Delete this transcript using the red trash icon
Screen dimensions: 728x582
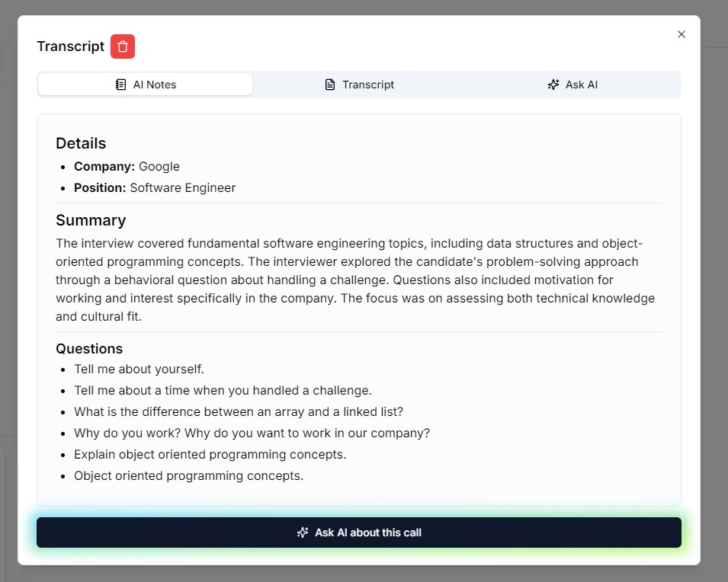click(x=122, y=46)
